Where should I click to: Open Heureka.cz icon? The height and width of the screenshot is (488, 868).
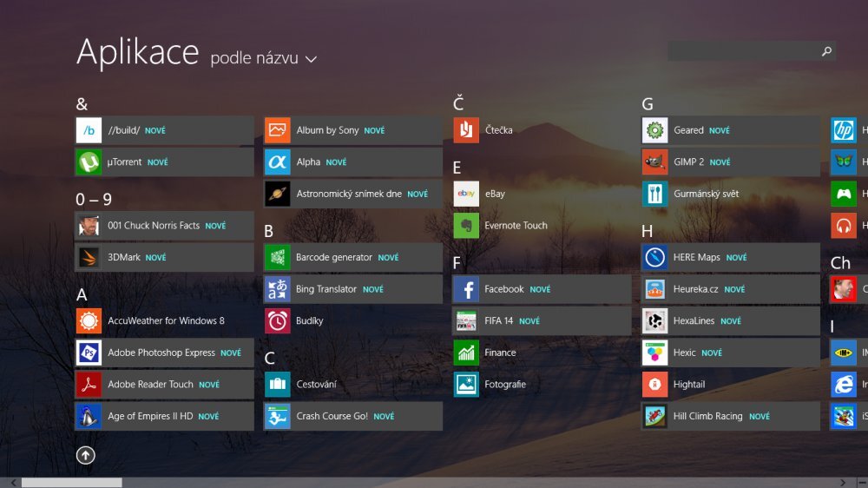point(654,289)
